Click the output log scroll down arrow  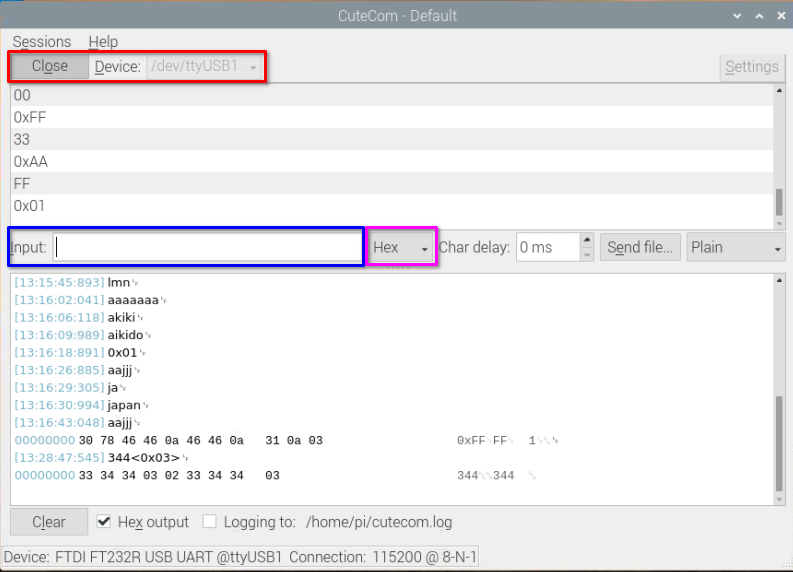(x=779, y=499)
